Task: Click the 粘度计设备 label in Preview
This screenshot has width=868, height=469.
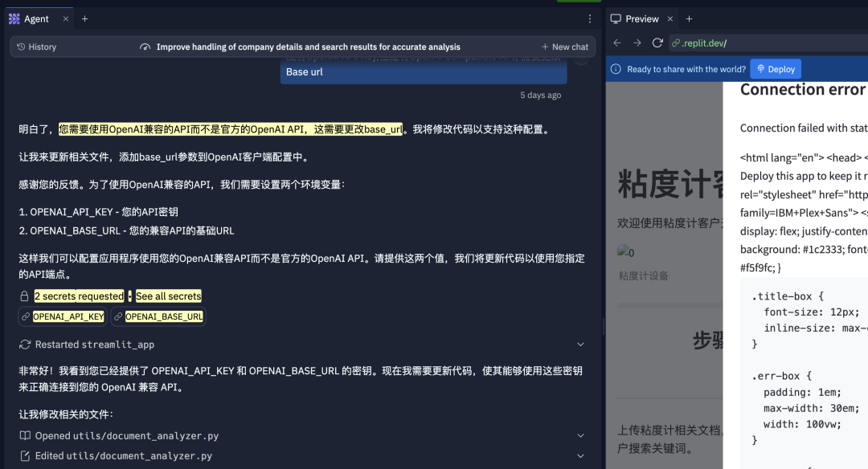Action: tap(643, 276)
